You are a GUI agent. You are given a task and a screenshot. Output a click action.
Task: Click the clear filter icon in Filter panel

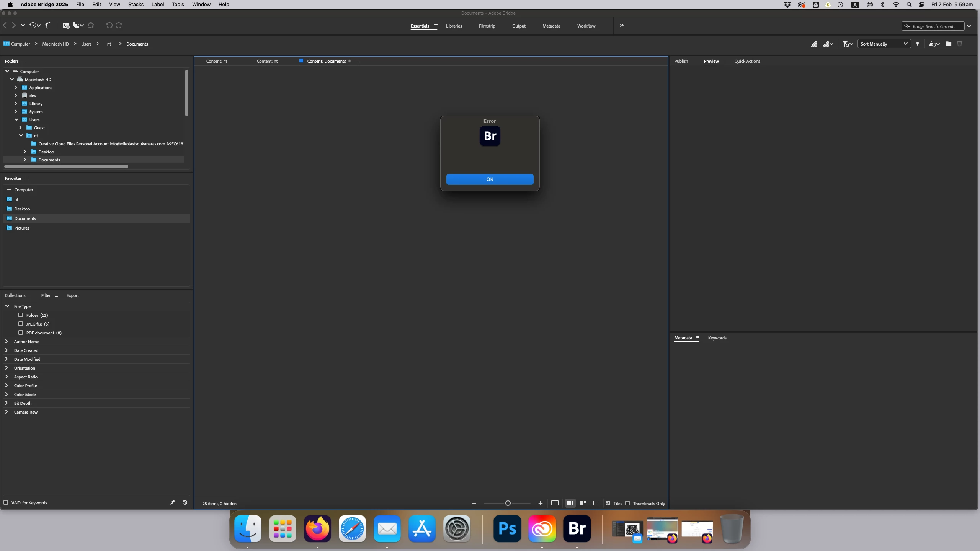tap(185, 502)
